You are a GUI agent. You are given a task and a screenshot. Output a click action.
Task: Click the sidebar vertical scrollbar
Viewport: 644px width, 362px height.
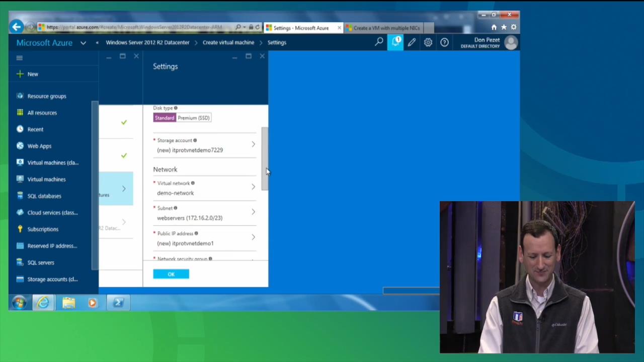click(95, 185)
